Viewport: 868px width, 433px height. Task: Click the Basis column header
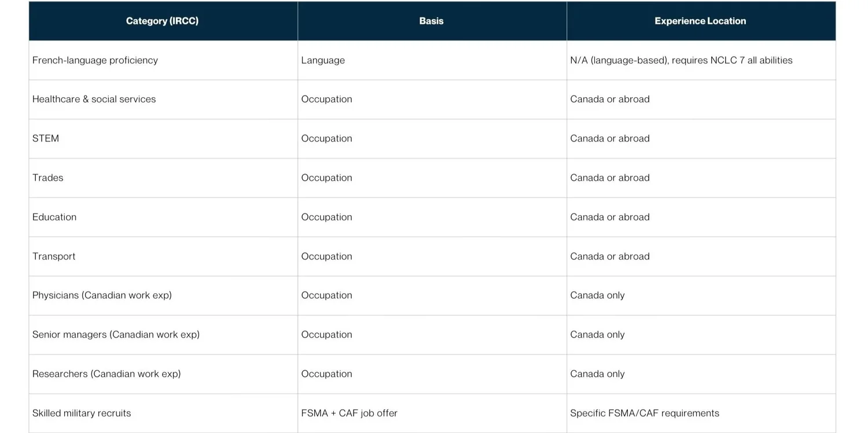tap(432, 21)
